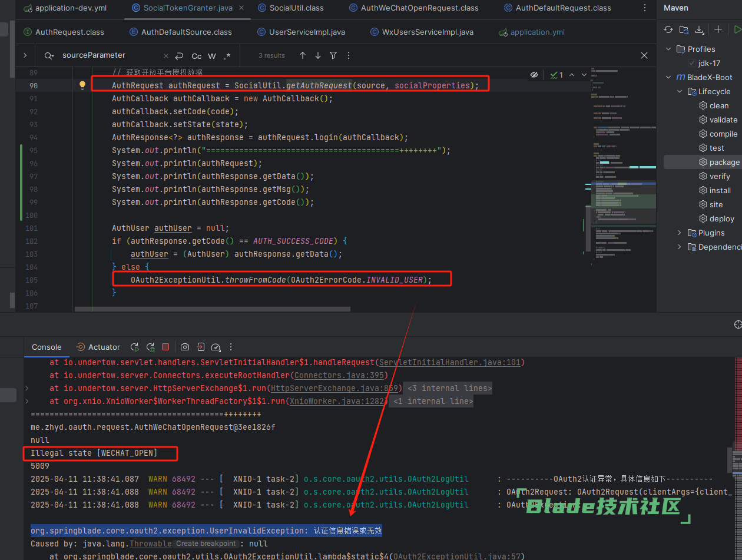The height and width of the screenshot is (560, 742).
Task: Run the Maven build with green arrow
Action: tap(737, 29)
